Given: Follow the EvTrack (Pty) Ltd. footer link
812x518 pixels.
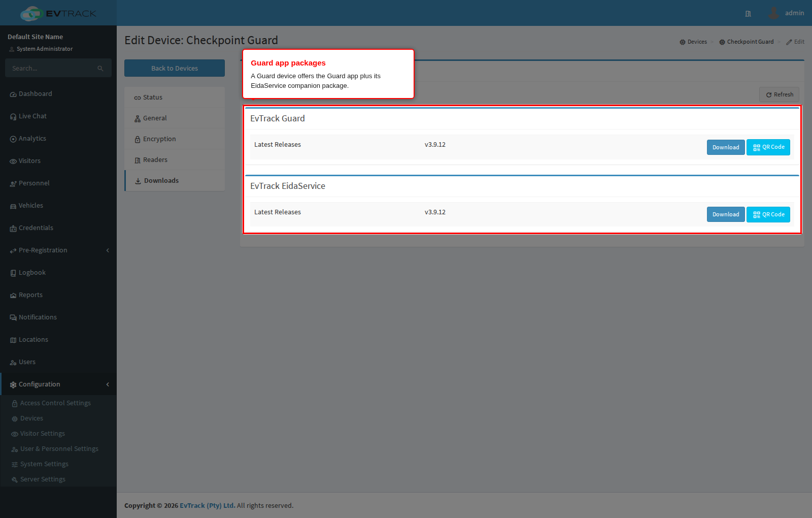Looking at the screenshot, I should click(207, 506).
